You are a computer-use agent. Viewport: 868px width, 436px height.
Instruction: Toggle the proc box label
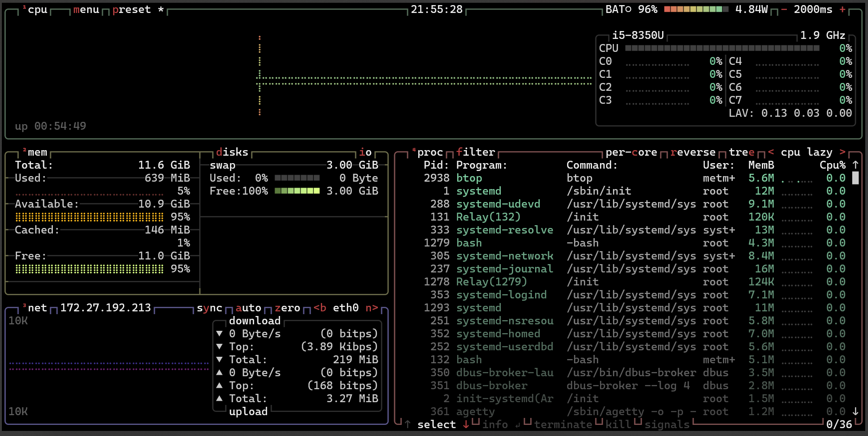coord(428,152)
